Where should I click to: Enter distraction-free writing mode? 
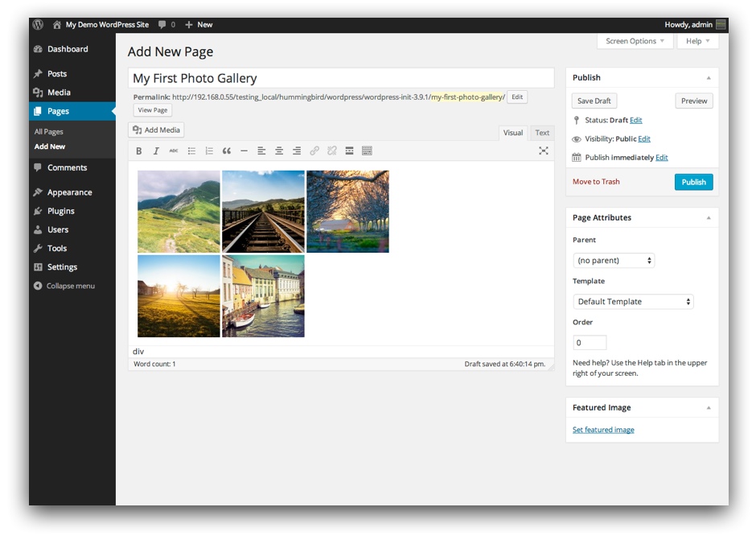(545, 150)
